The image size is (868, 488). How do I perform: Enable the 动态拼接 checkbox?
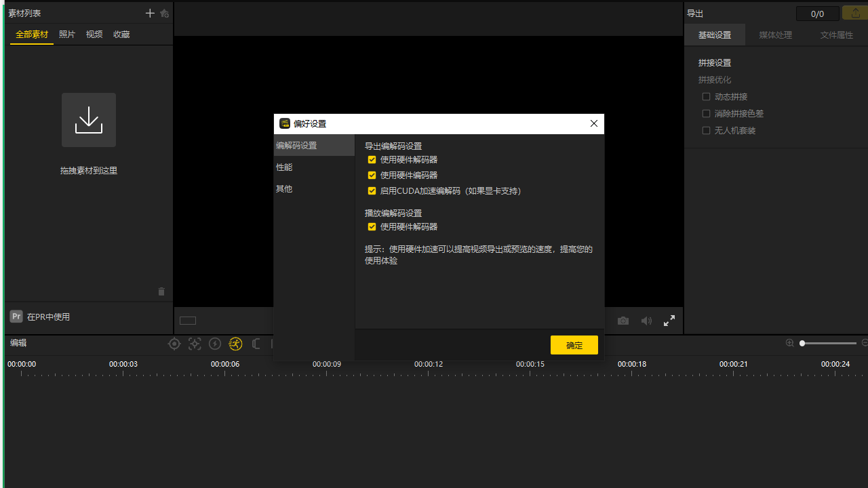pyautogui.click(x=706, y=97)
